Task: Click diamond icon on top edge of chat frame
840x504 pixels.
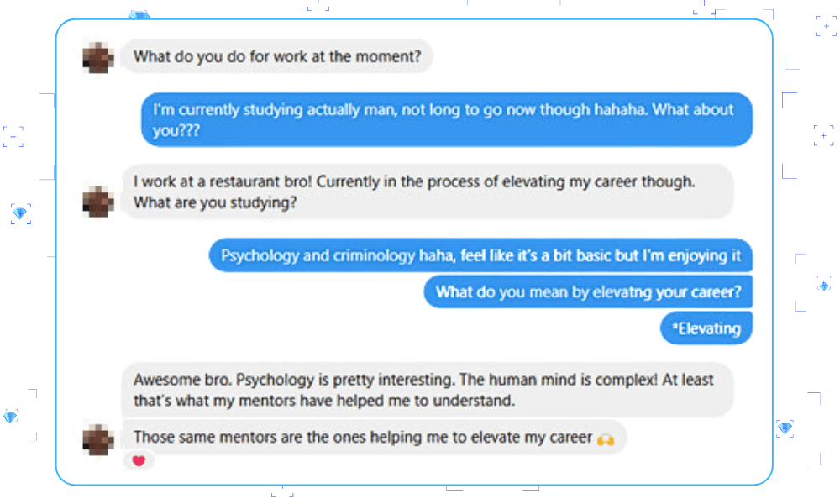Action: pyautogui.click(x=139, y=16)
